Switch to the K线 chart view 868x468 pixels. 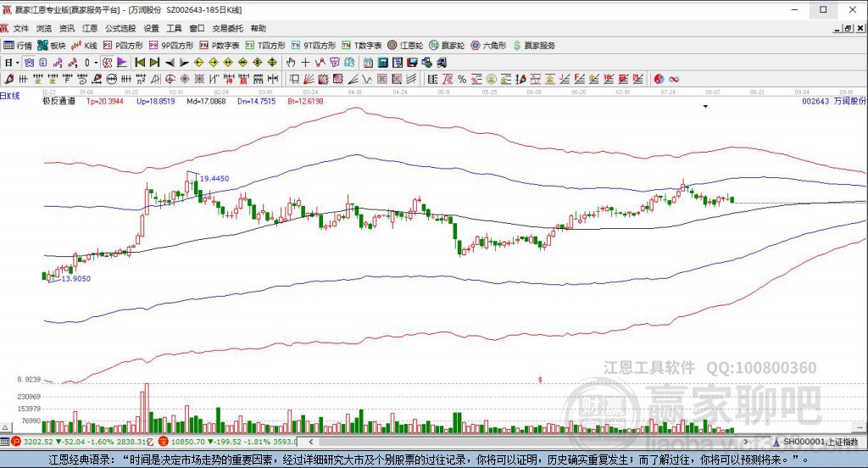tap(84, 46)
